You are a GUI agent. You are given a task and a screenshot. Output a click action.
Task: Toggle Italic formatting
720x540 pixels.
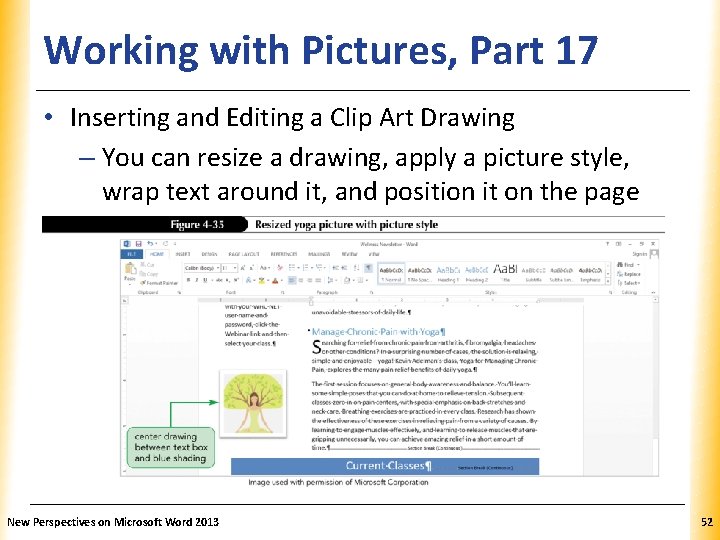[197, 280]
